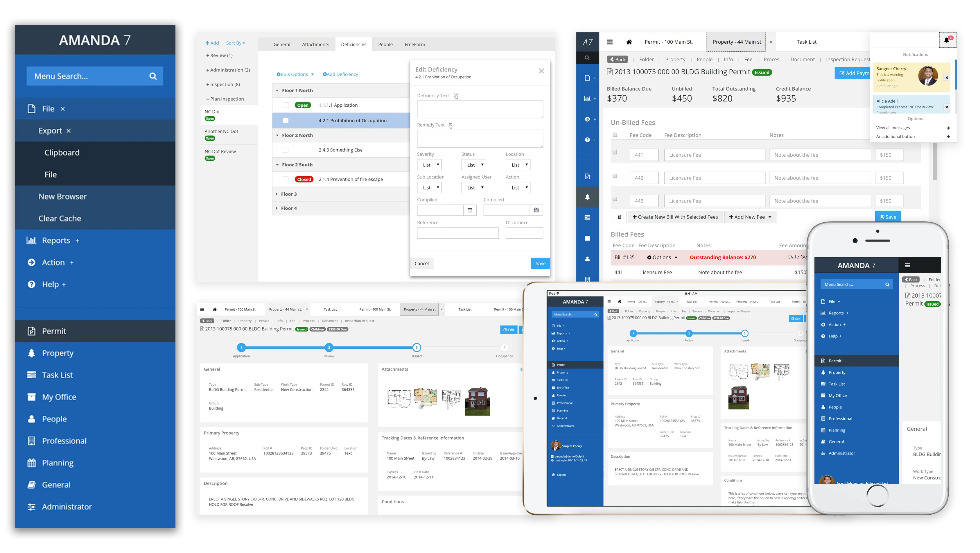Open the Fee section in fee window navigation
Screen dimensions: 980x553
click(x=748, y=59)
